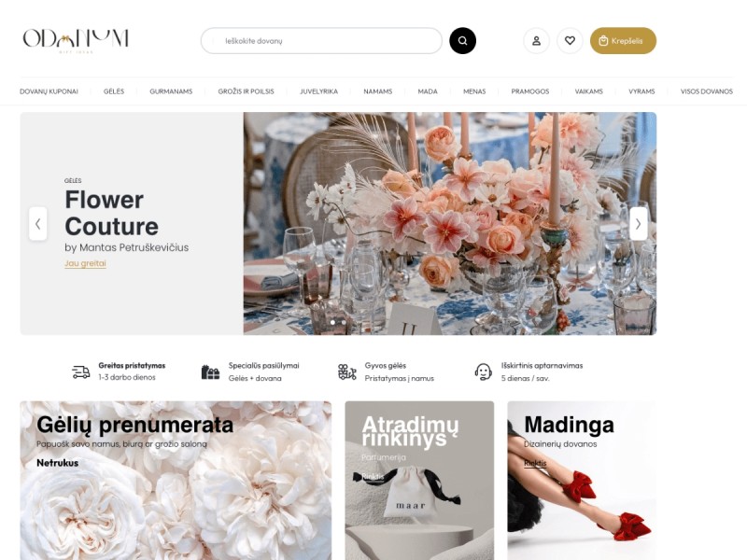Go to the Odanum logo homepage
747x560 pixels.
pyautogui.click(x=76, y=40)
